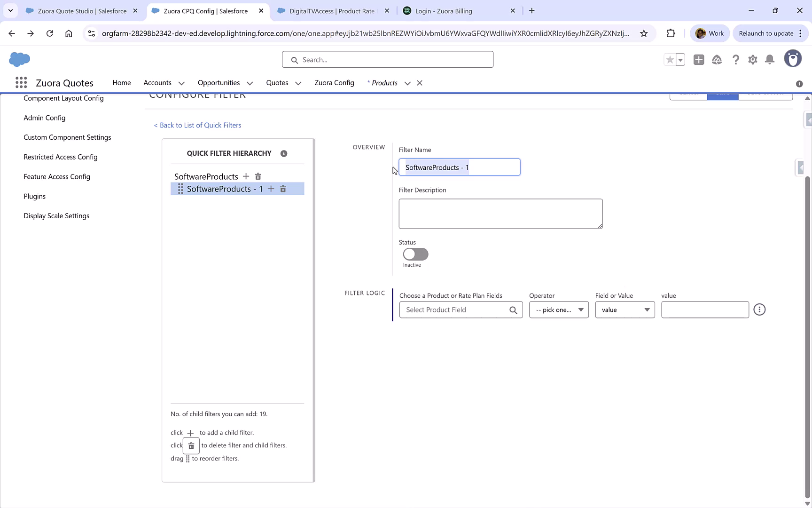Add a child filter under SoftwareProducts
Screen dimensions: 812x508
click(246, 176)
